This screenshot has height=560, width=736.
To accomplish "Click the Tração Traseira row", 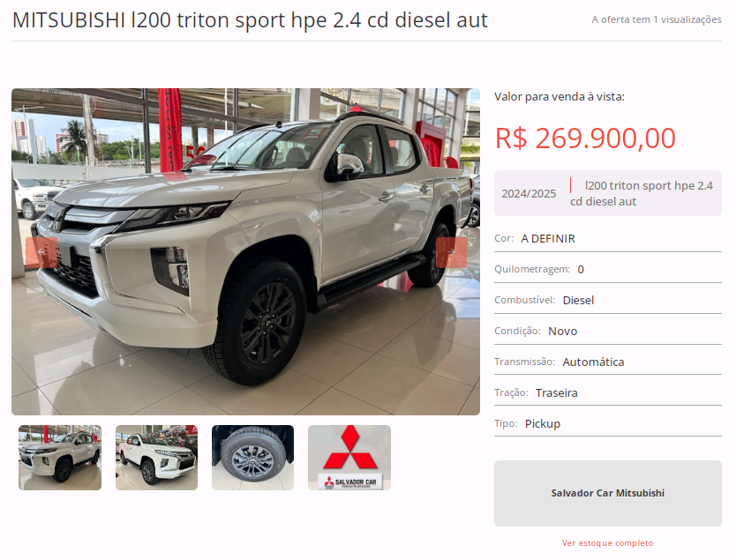I will [x=608, y=392].
